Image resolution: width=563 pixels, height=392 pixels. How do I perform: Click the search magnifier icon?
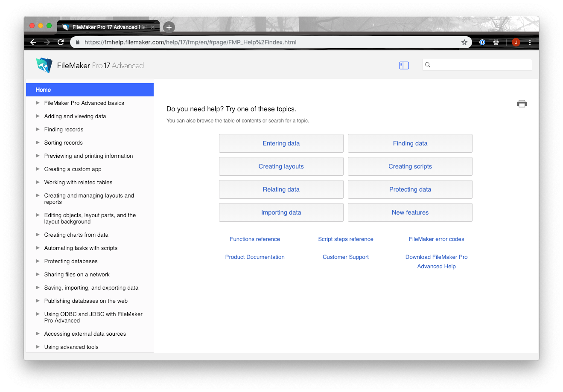pyautogui.click(x=428, y=65)
